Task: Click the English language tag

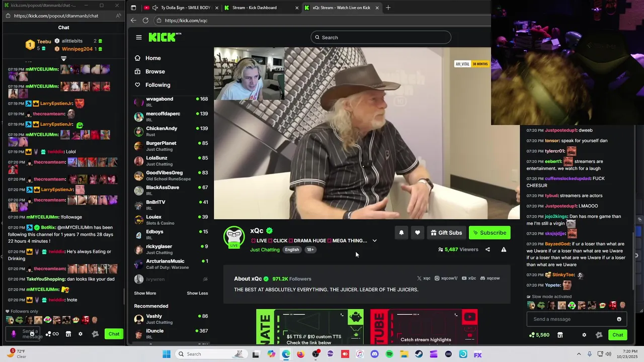Action: coord(292,250)
